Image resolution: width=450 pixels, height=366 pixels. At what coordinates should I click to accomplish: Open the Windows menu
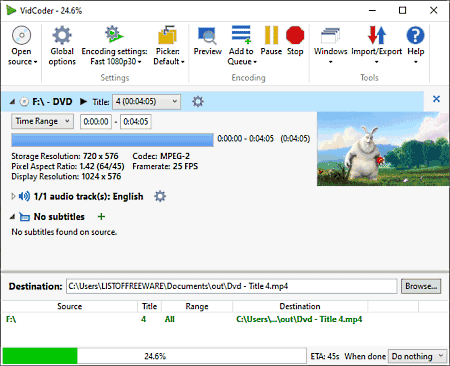(330, 46)
